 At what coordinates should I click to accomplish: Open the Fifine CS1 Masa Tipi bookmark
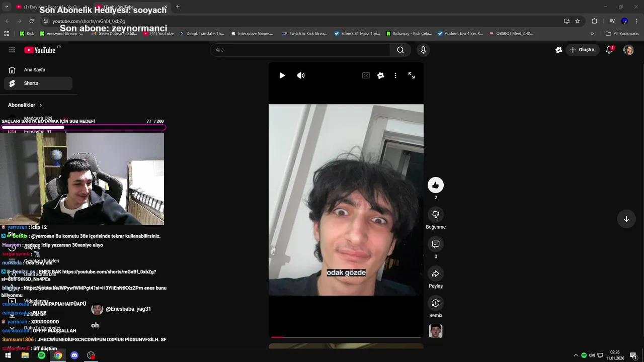click(357, 34)
